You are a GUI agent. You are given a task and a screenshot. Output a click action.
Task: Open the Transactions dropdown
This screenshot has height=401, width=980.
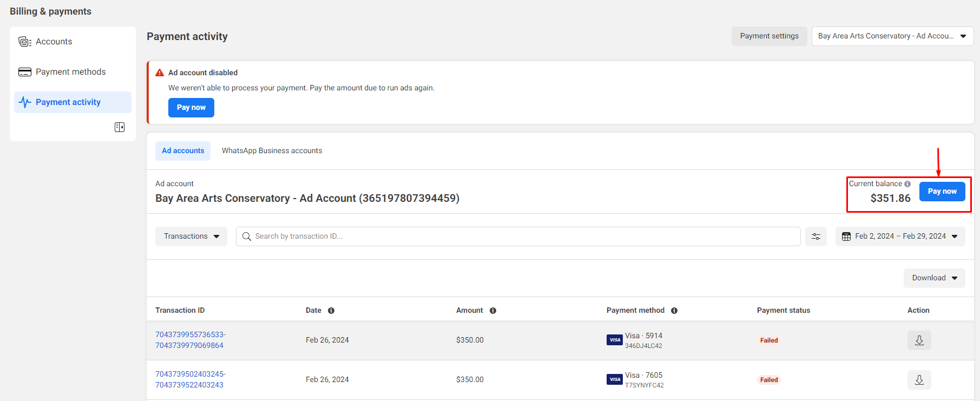[191, 236]
